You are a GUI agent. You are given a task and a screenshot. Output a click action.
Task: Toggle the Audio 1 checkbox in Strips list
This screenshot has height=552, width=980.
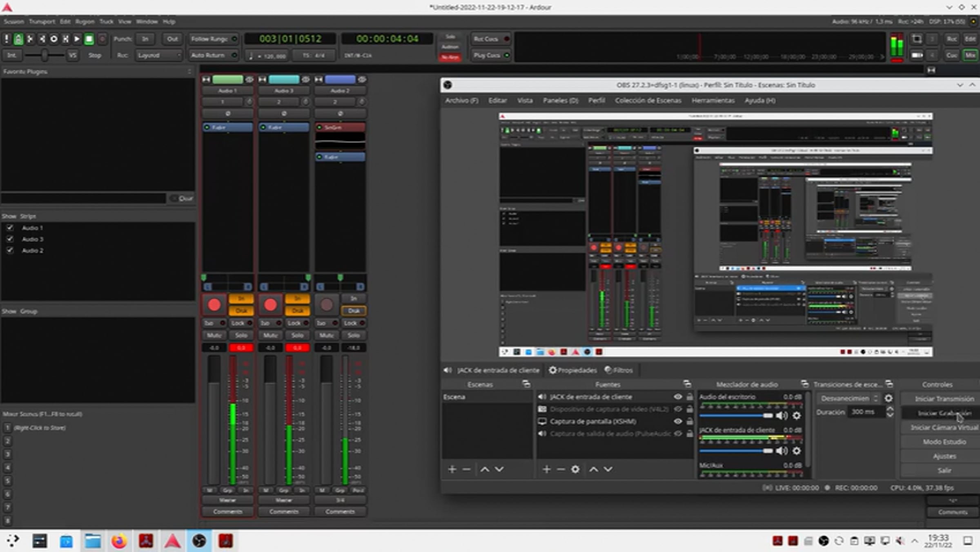(x=10, y=228)
